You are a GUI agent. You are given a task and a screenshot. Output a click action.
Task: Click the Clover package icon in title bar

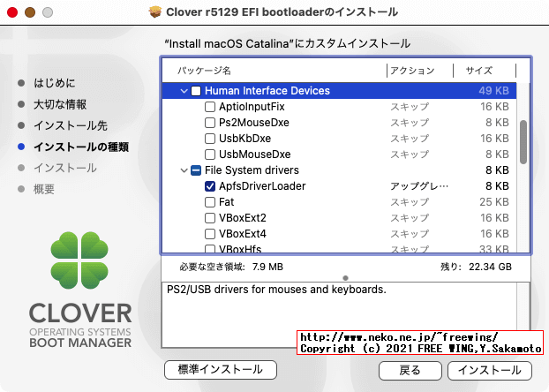pos(155,11)
